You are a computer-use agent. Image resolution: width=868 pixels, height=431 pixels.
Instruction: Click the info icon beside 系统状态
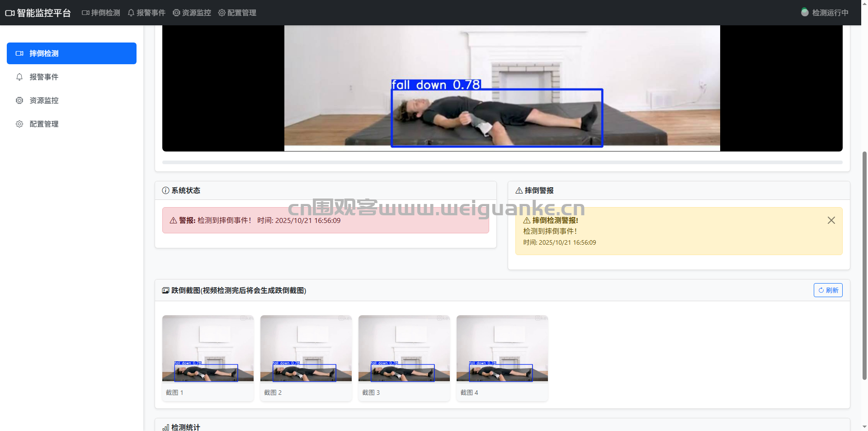point(165,190)
